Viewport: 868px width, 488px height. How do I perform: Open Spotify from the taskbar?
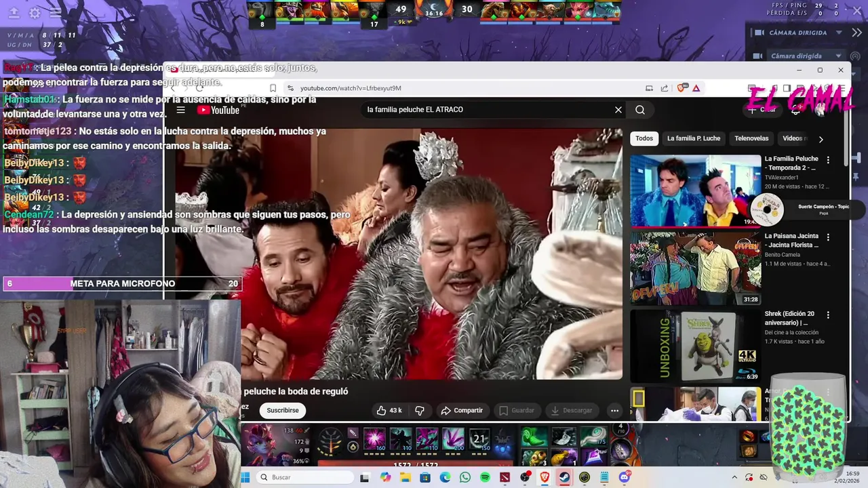(486, 477)
